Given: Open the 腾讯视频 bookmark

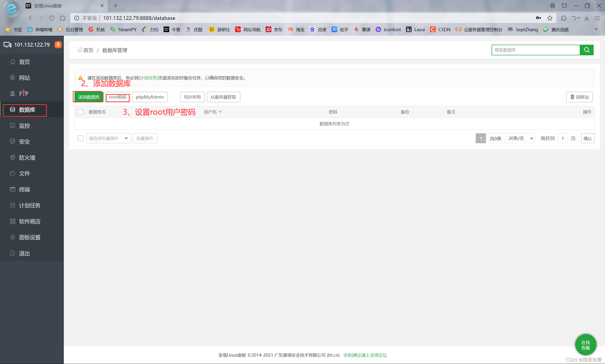Looking at the screenshot, I should (x=556, y=30).
